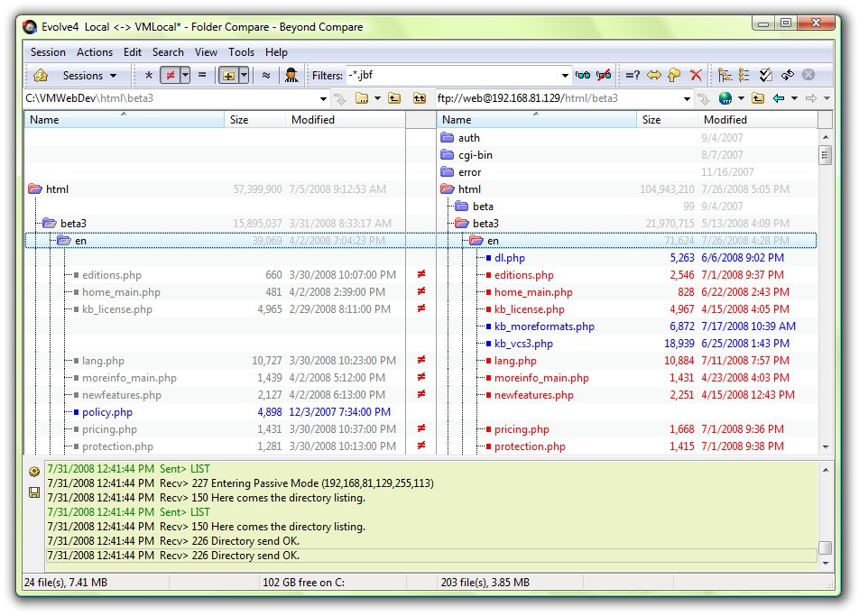Click the yellow Synchronize arrows icon
Screen dimensions: 859x616
click(653, 76)
